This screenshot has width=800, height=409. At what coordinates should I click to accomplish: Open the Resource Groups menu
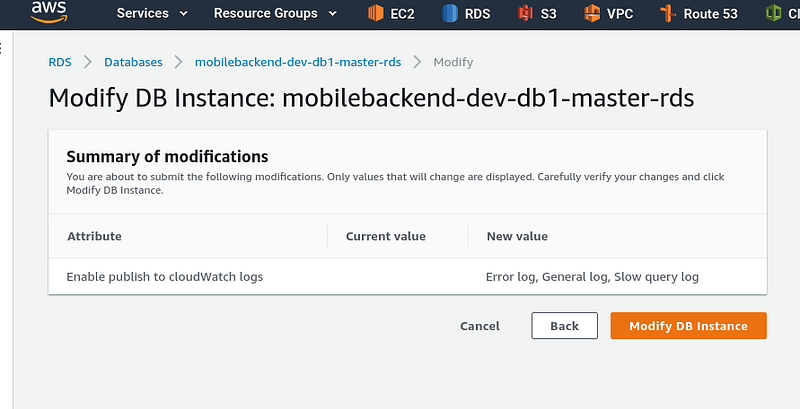276,14
